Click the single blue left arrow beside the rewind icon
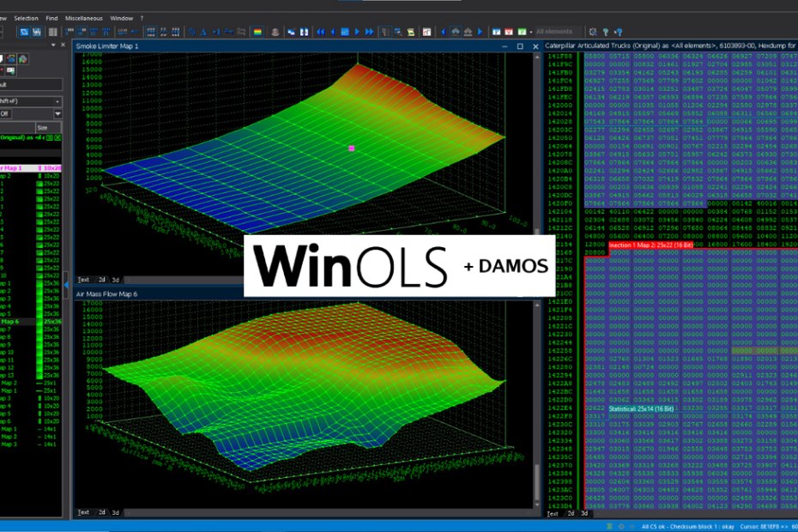798x532 pixels. [333, 32]
